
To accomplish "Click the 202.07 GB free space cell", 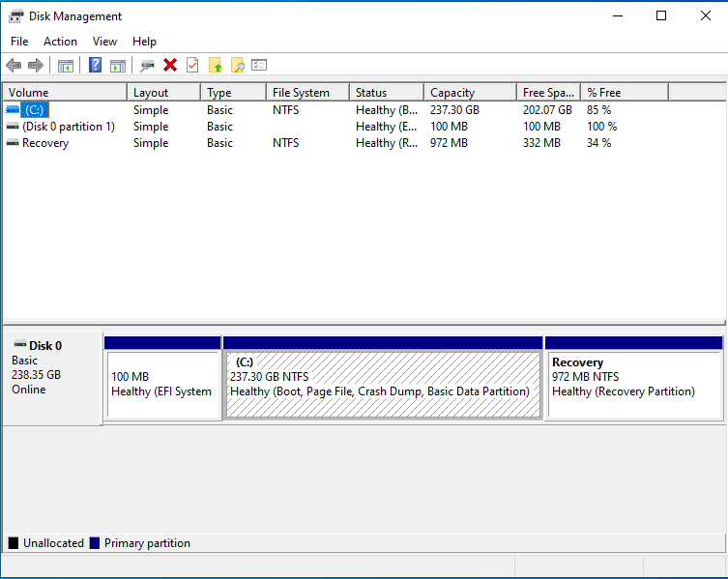I will click(x=547, y=110).
